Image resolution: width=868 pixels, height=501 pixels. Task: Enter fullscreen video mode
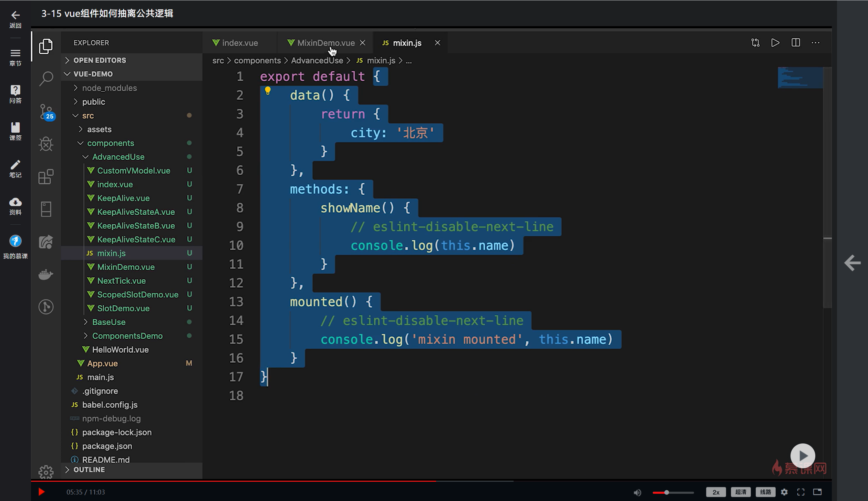(801, 492)
